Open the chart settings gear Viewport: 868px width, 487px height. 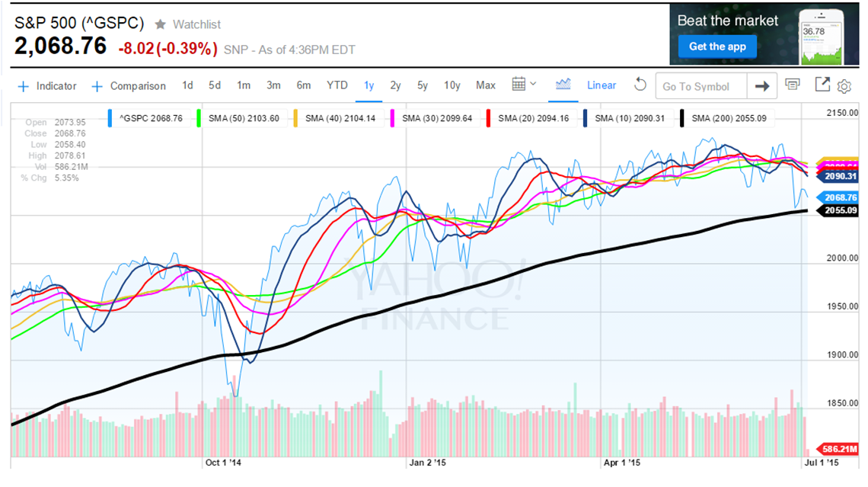pos(844,86)
